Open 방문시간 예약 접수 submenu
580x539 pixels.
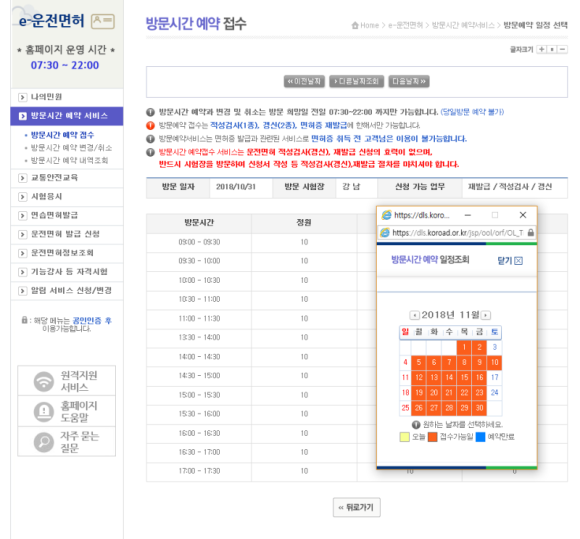pyautogui.click(x=62, y=135)
